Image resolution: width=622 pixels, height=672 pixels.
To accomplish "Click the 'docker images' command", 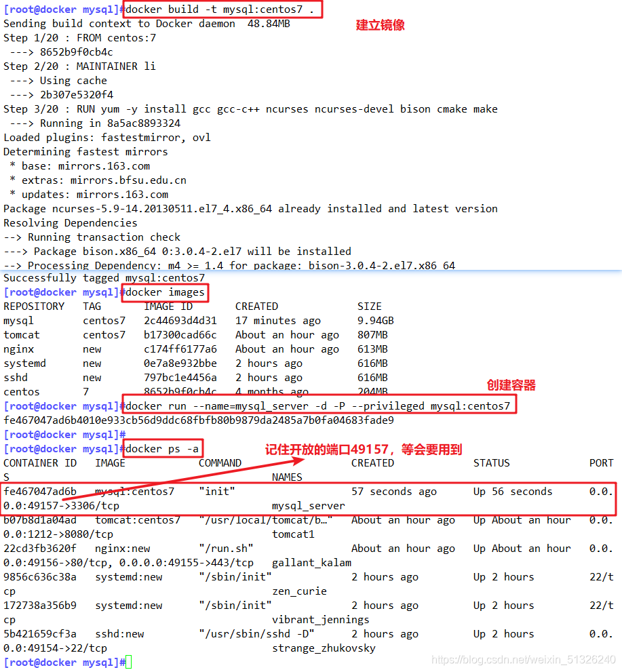I will [165, 292].
